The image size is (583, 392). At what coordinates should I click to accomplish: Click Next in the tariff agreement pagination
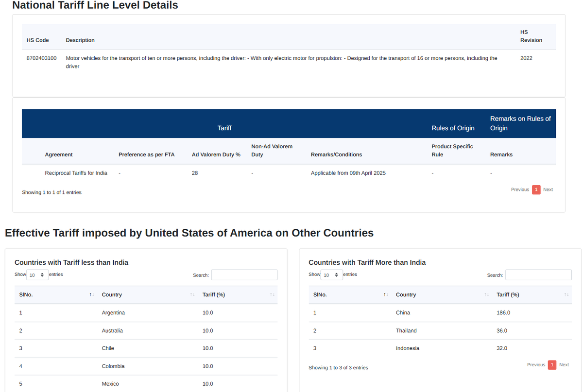(548, 189)
